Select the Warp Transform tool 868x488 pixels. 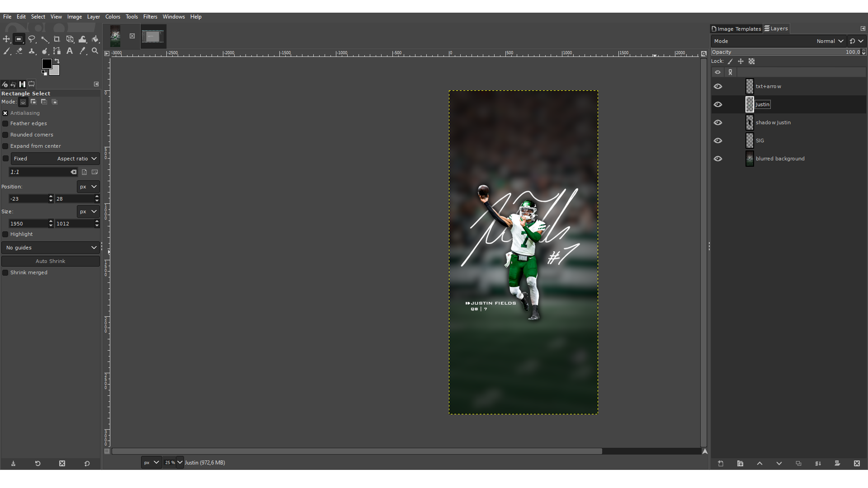pos(82,39)
